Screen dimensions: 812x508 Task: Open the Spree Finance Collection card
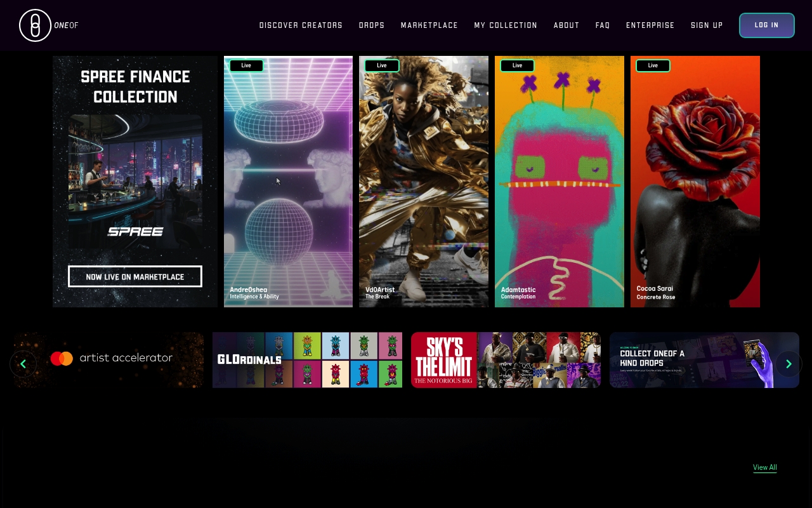click(x=135, y=182)
